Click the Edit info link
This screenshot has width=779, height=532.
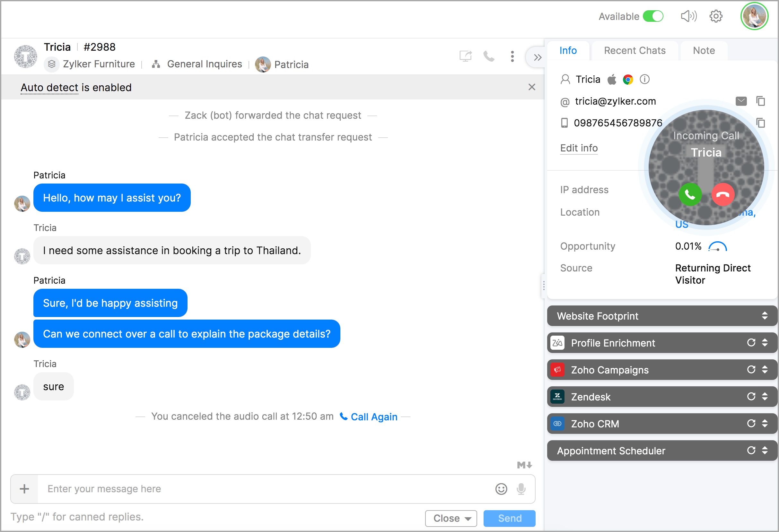click(x=579, y=148)
